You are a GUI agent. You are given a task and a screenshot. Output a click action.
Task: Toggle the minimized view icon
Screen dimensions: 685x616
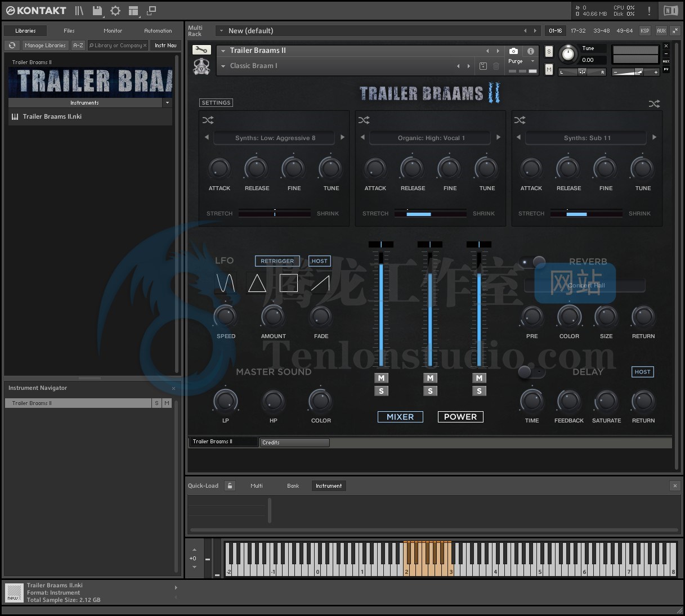[151, 11]
